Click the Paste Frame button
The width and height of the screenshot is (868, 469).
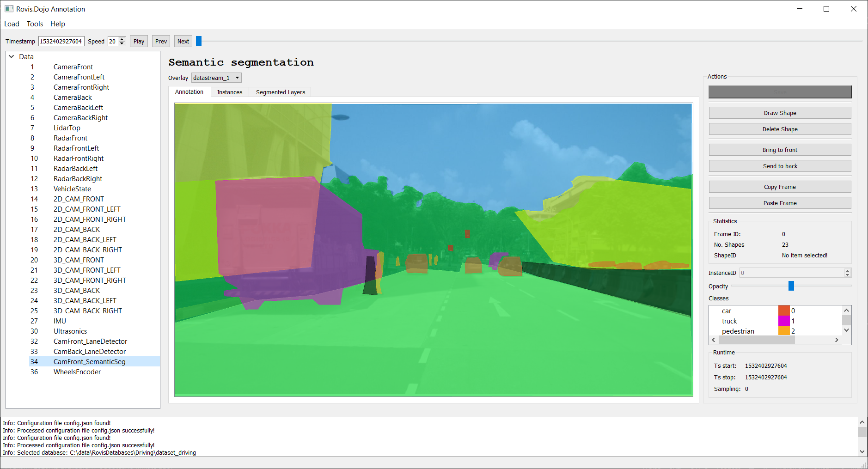click(x=779, y=202)
